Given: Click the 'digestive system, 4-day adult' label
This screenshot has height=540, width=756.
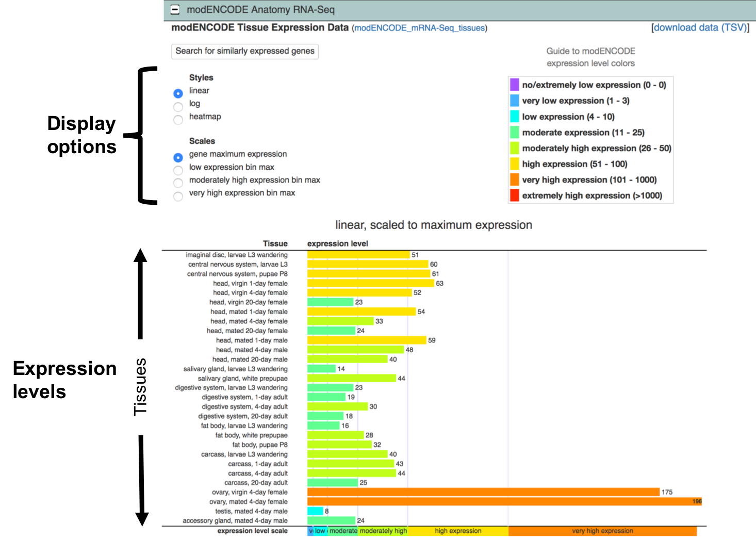Looking at the screenshot, I should click(245, 407).
